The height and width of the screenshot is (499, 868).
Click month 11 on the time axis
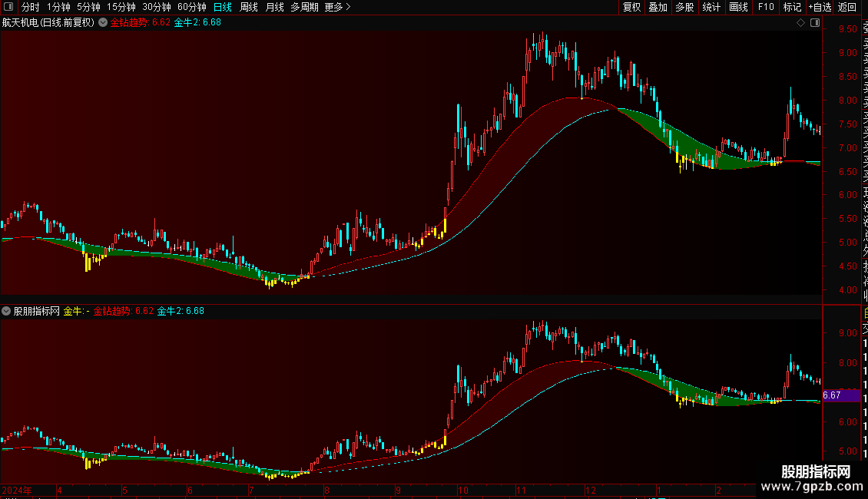pyautogui.click(x=521, y=490)
